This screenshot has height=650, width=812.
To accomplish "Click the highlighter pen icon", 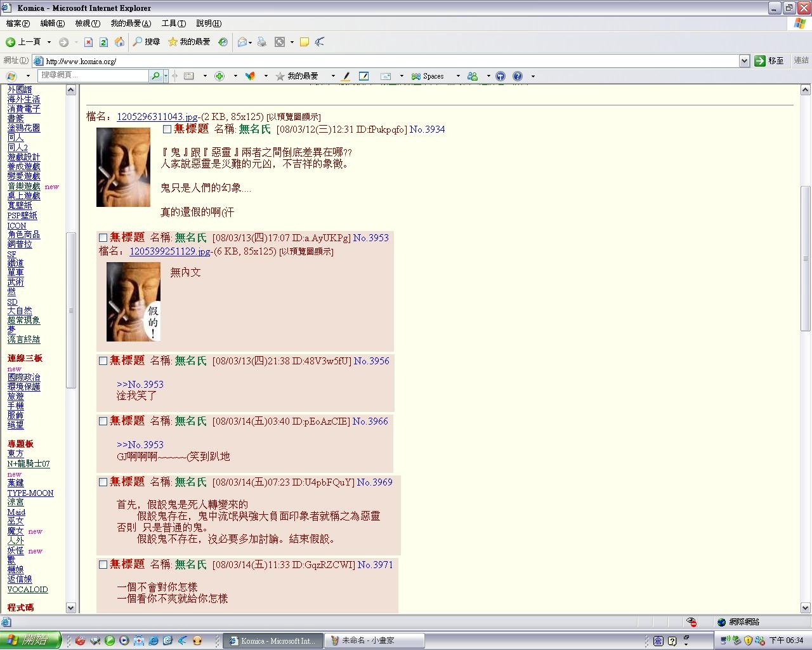I will pyautogui.click(x=346, y=76).
